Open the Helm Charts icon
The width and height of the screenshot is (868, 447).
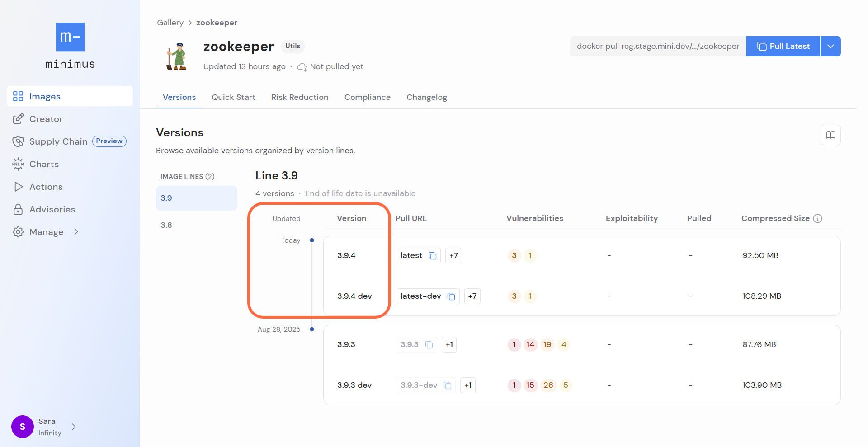[x=18, y=164]
